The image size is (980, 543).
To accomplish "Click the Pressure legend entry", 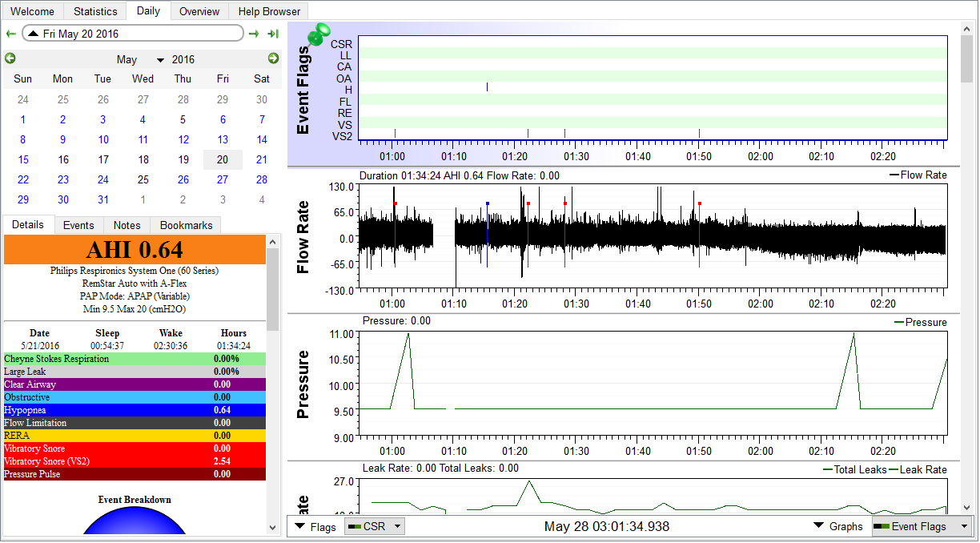I will pyautogui.click(x=920, y=322).
